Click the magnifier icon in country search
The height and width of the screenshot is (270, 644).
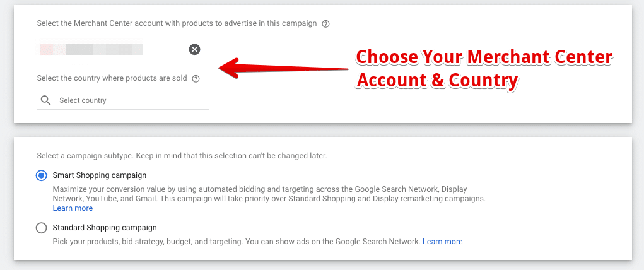tap(45, 100)
